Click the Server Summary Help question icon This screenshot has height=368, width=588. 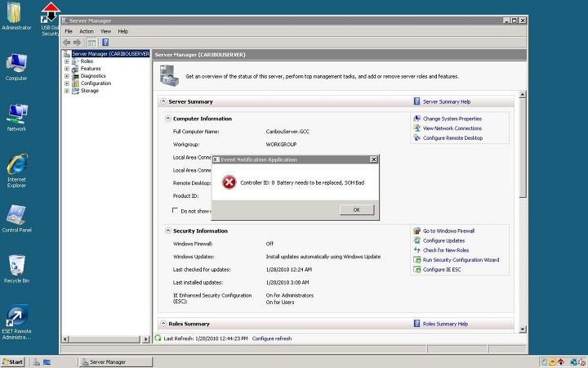(416, 101)
